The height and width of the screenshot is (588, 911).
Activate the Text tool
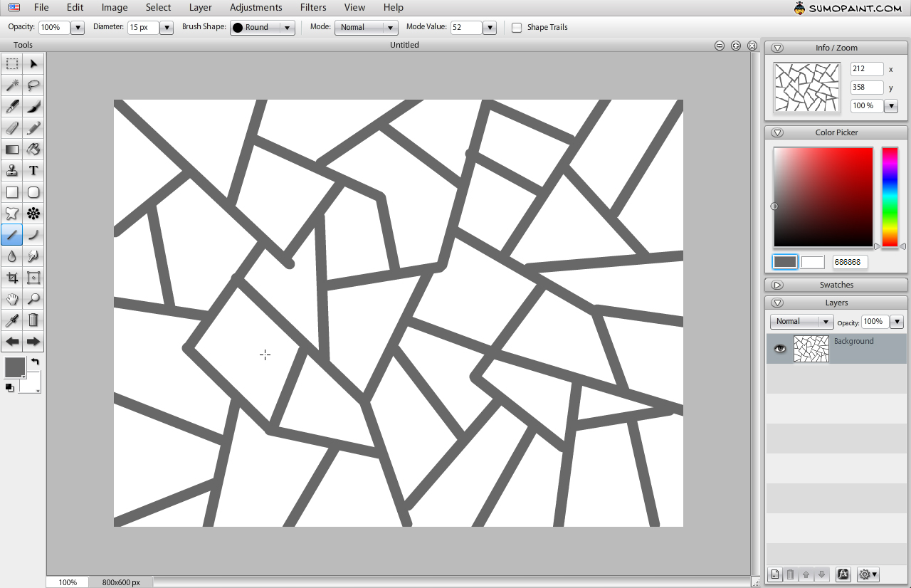[33, 171]
